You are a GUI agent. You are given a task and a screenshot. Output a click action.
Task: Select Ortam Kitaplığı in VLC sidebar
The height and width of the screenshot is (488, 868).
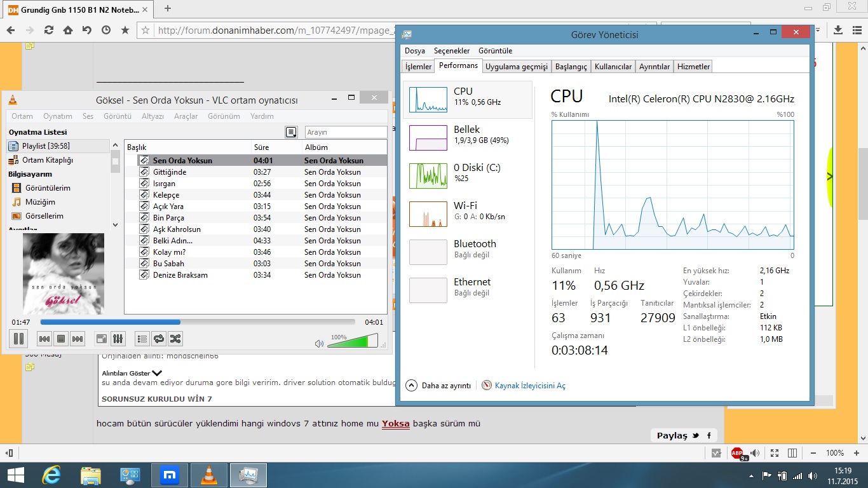[58, 160]
